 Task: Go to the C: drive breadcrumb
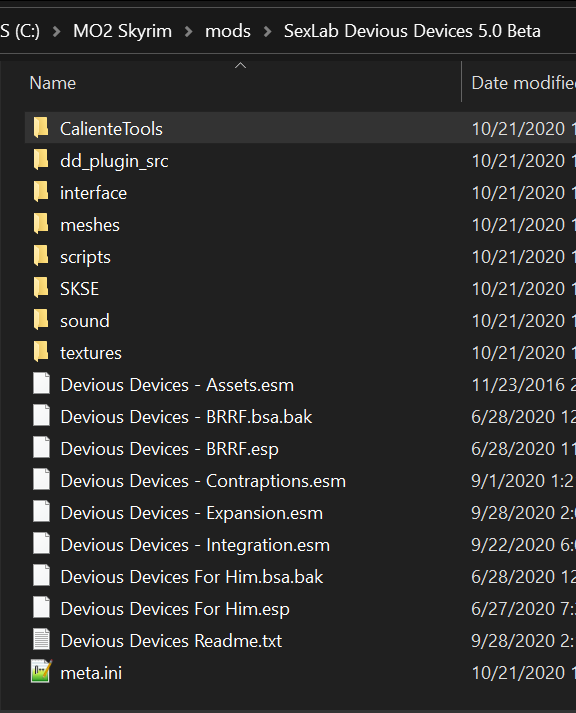pos(20,31)
